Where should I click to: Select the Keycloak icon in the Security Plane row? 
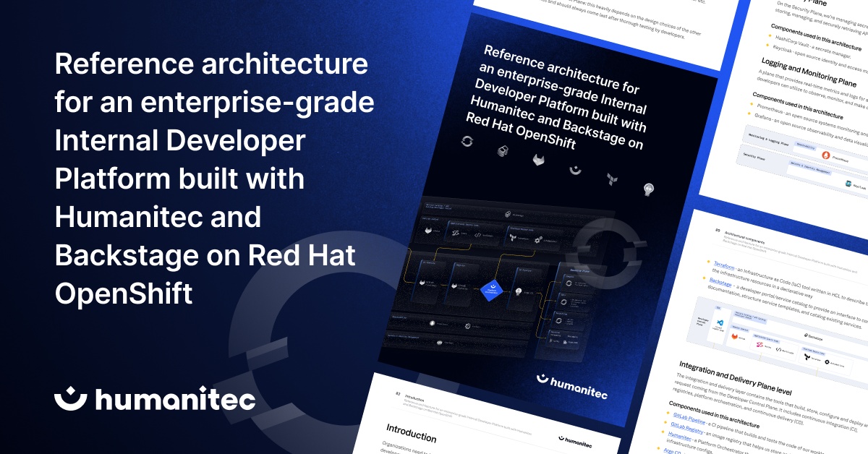pos(848,183)
